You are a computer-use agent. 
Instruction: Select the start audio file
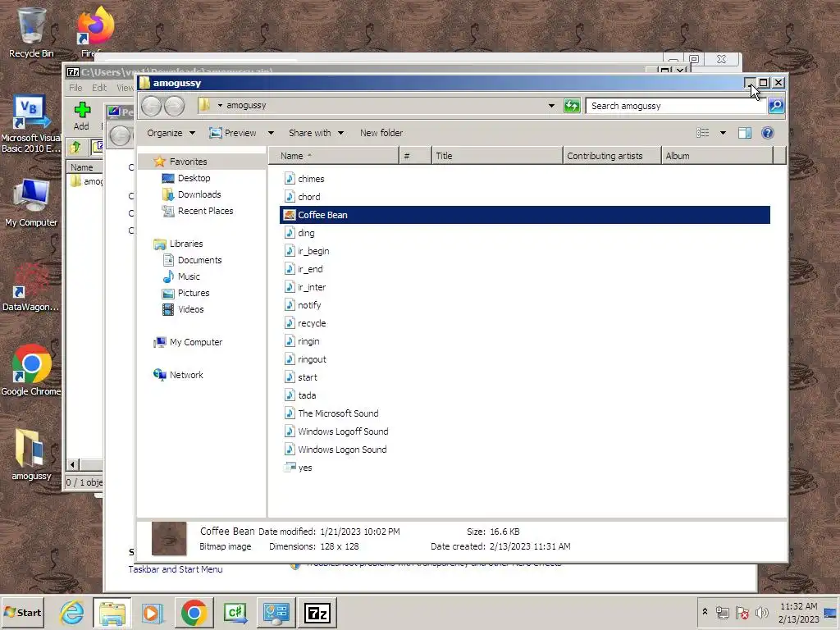(x=301, y=377)
